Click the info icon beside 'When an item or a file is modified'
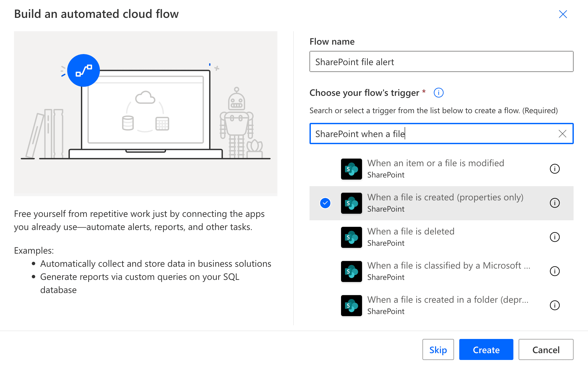The image size is (588, 366). [x=555, y=169]
